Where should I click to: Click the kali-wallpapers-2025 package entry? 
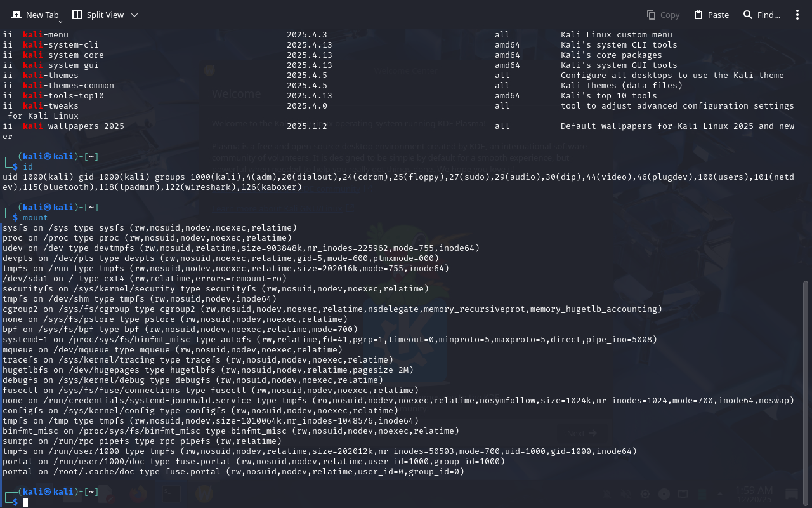click(74, 126)
